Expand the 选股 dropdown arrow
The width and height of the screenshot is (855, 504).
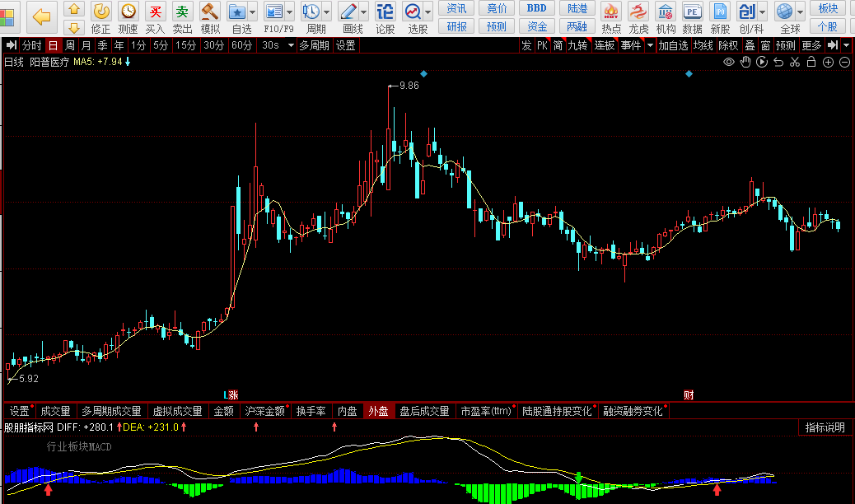pos(428,12)
